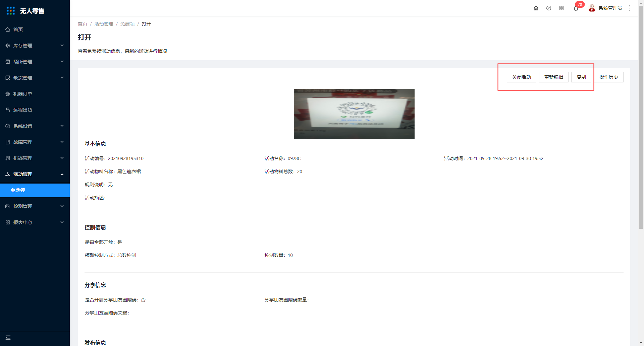
Task: Click the page vertical scrollbar thumb
Action: click(x=641, y=117)
